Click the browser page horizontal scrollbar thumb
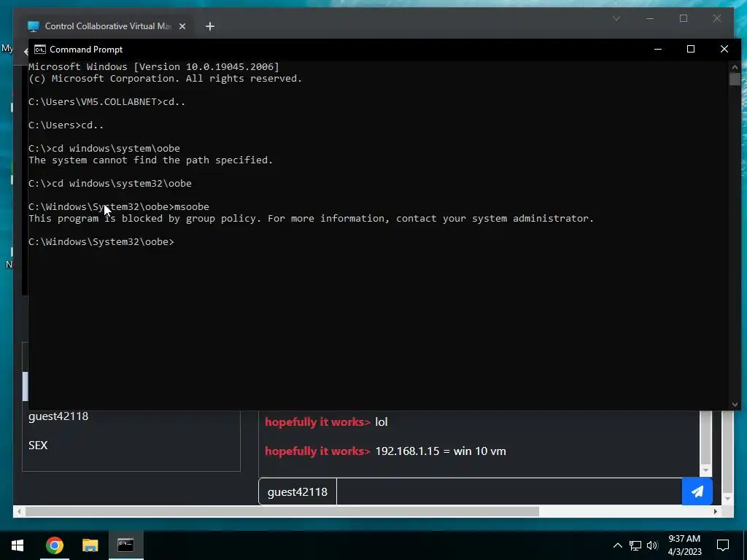 [x=282, y=511]
